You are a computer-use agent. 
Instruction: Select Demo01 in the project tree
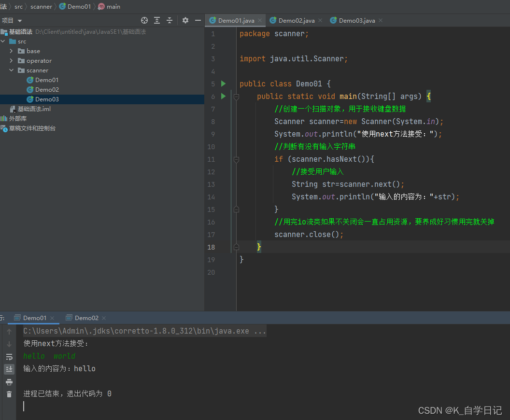coord(47,80)
